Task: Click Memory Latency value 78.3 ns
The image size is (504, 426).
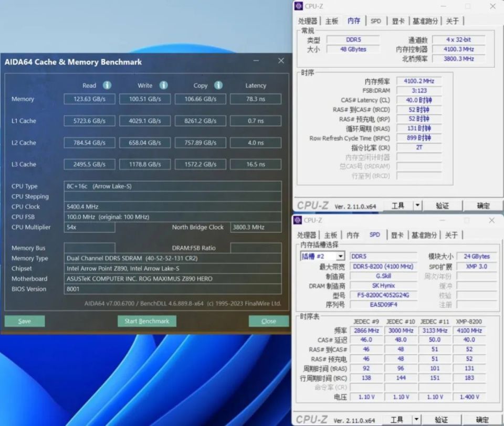Action: click(x=256, y=99)
